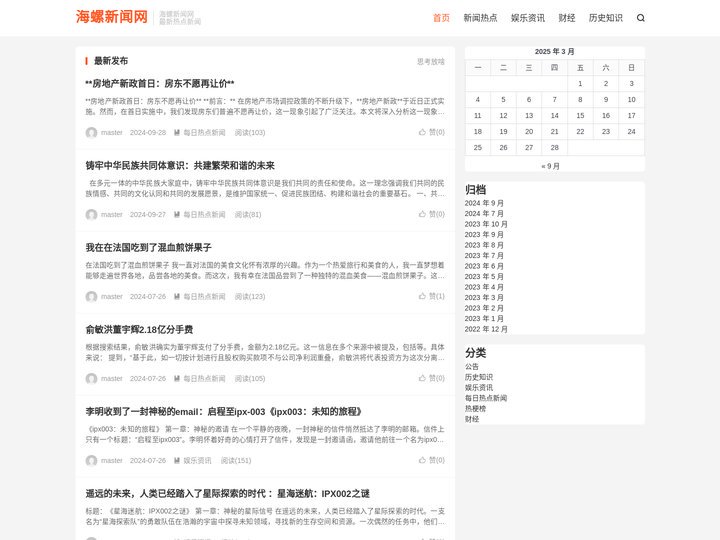The height and width of the screenshot is (540, 720).
Task: Open article 我在在法国吃到了混血煎饼果子
Action: [x=148, y=248]
